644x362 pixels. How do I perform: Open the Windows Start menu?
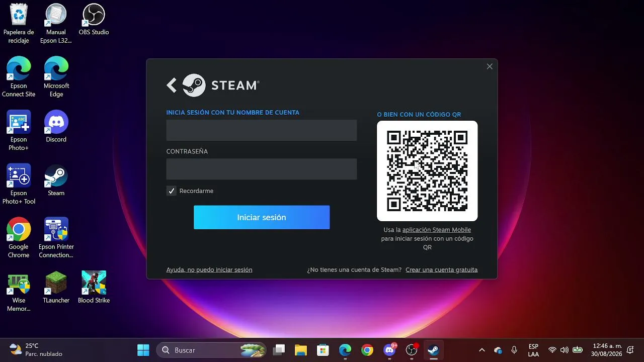click(143, 350)
